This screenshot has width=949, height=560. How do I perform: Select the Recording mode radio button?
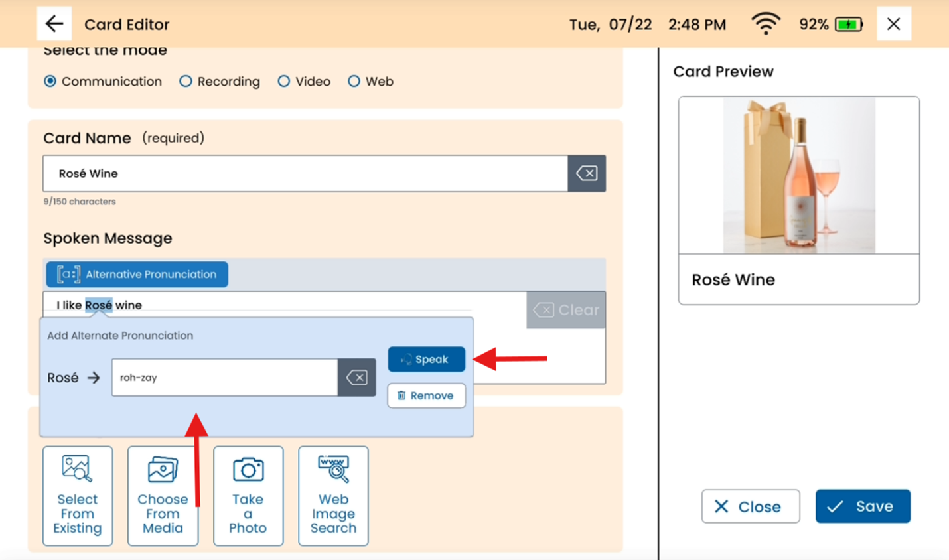point(186,81)
